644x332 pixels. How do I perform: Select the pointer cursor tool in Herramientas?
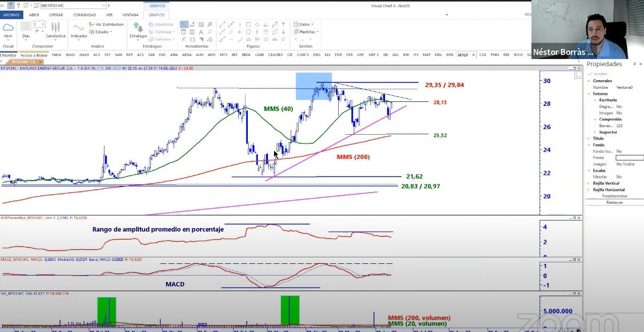pyautogui.click(x=184, y=24)
